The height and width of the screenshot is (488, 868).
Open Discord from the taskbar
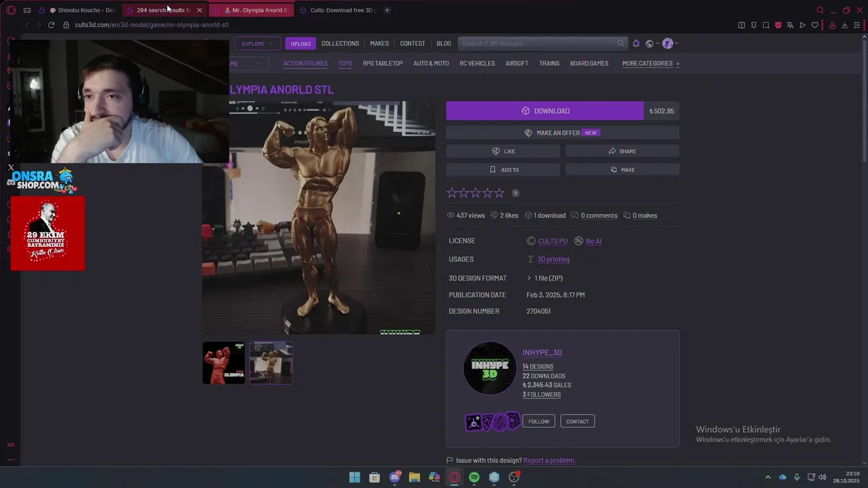(395, 477)
